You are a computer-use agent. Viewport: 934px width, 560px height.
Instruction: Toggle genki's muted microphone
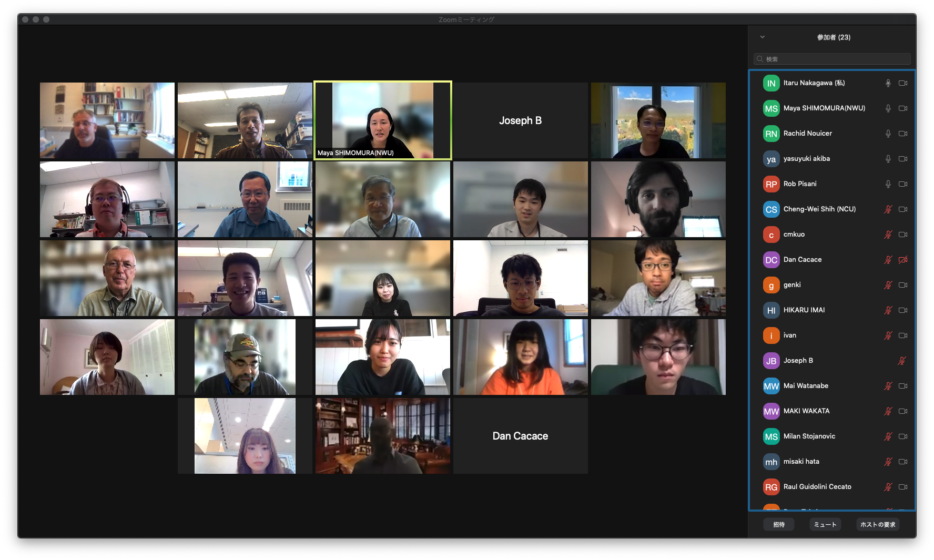(x=888, y=285)
